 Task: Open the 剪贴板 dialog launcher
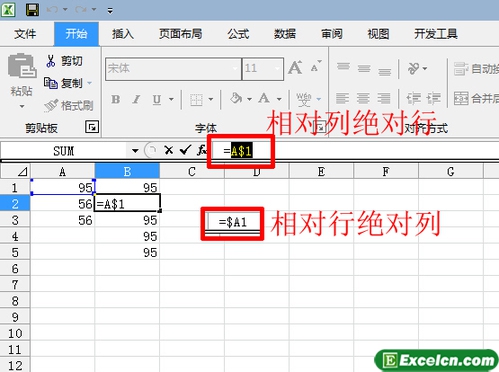click(x=92, y=127)
